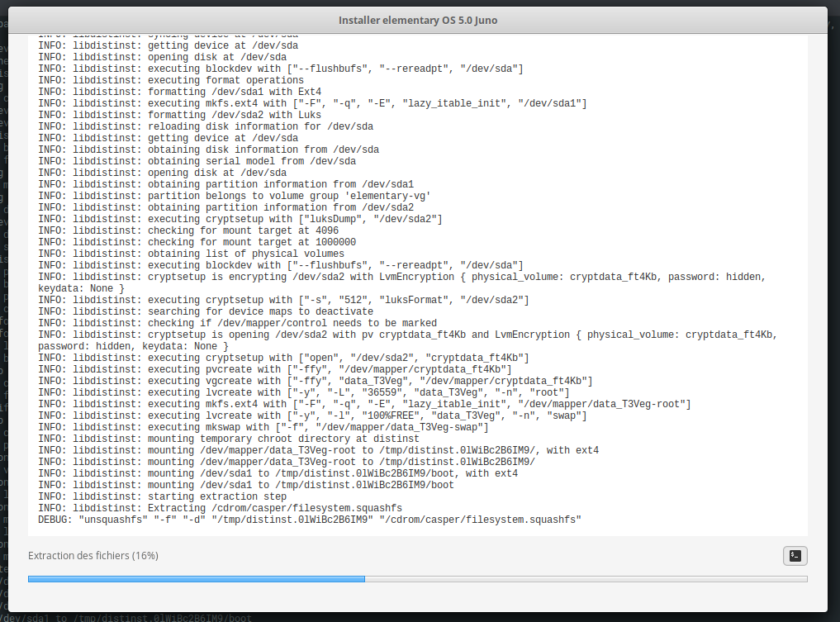840x622 pixels.
Task: Click the file extraction progress bar
Action: [417, 578]
